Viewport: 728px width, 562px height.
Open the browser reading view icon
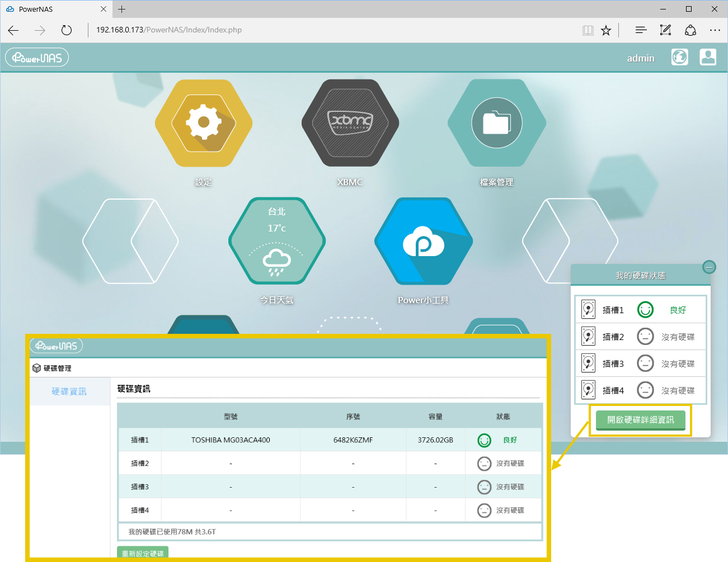[x=587, y=30]
